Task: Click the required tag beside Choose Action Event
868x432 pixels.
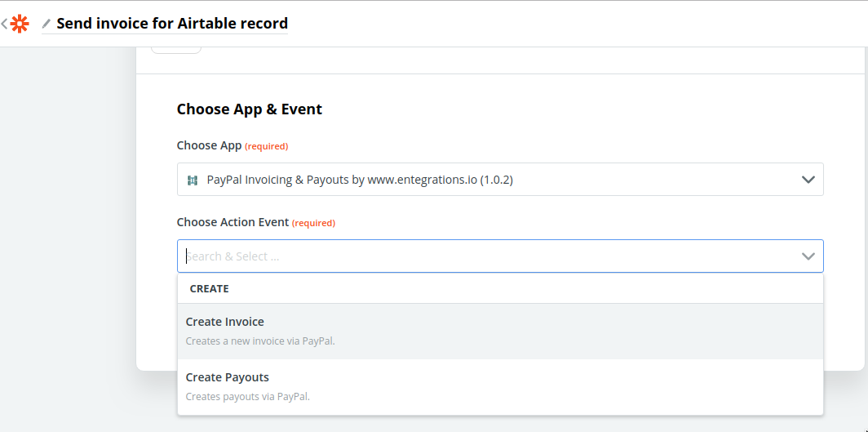Action: point(313,223)
